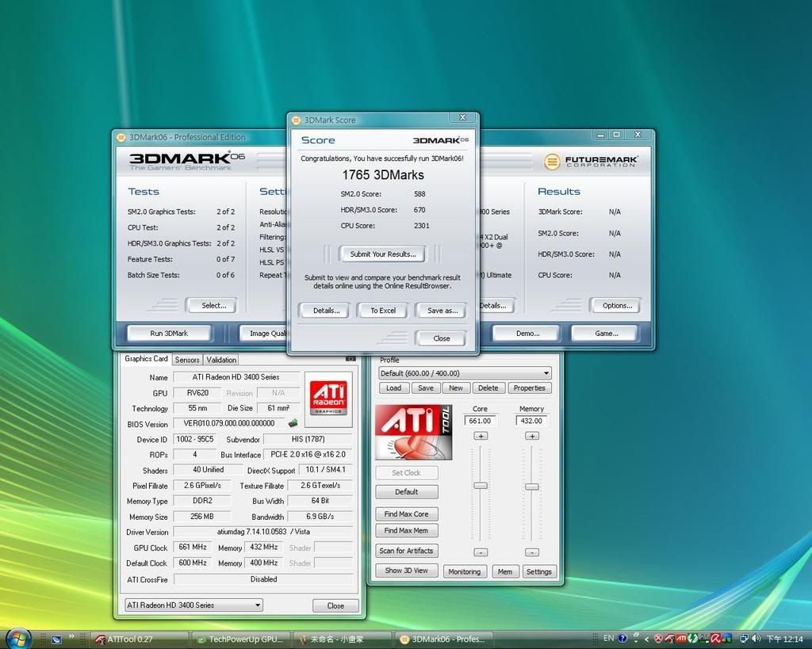Click Save in the ATITool profile section
The width and height of the screenshot is (812, 649).
coord(426,388)
